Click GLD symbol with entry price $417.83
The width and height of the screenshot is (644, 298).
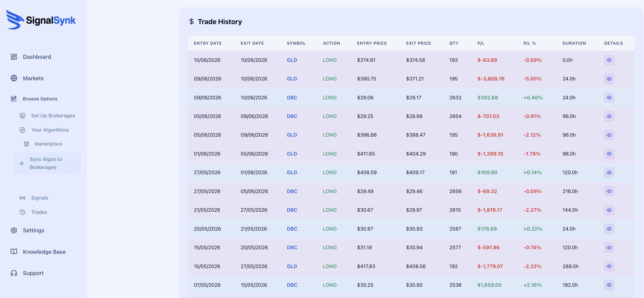pyautogui.click(x=292, y=266)
